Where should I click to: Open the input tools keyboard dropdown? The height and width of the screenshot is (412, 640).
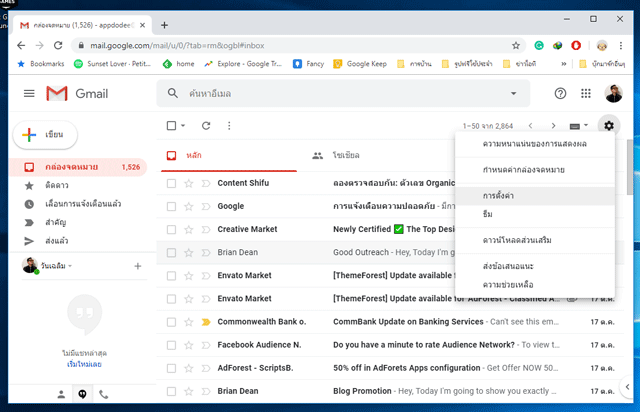[x=578, y=126]
